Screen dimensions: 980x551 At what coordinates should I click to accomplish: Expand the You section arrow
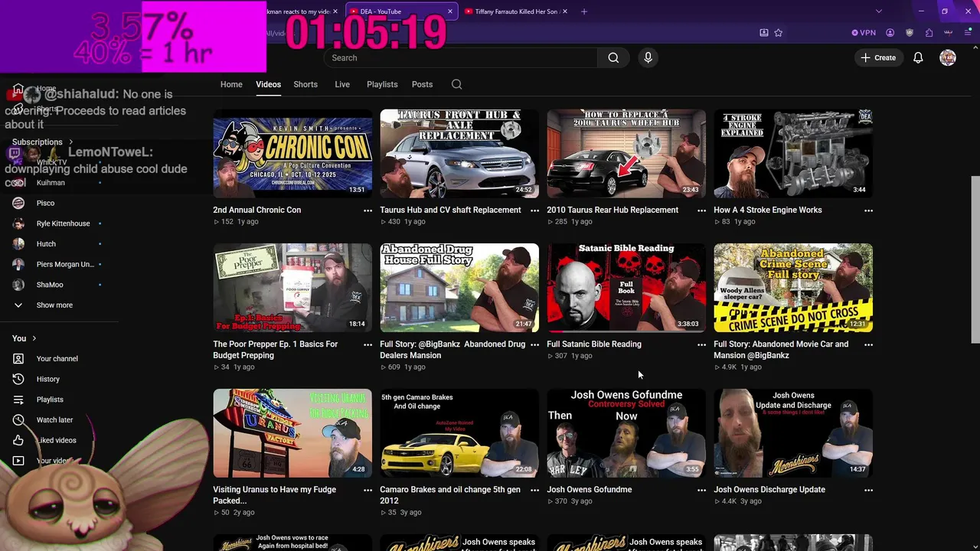tap(34, 338)
